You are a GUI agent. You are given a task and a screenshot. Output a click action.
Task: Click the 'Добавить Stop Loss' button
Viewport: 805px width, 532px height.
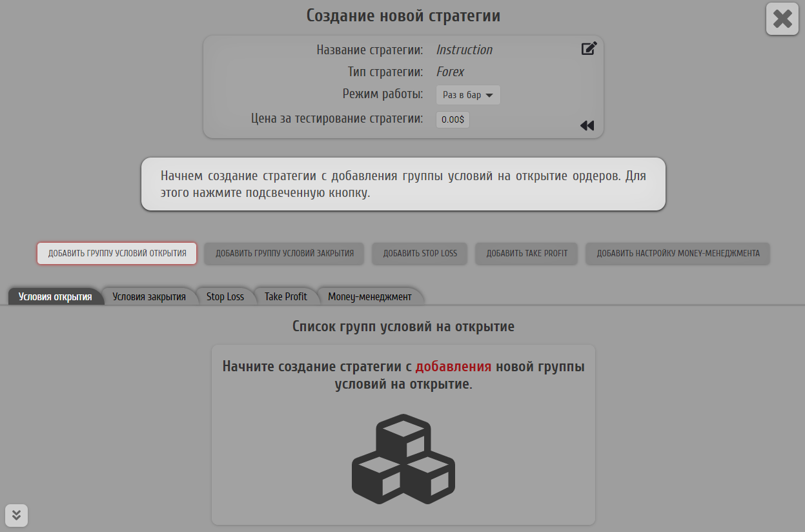420,253
